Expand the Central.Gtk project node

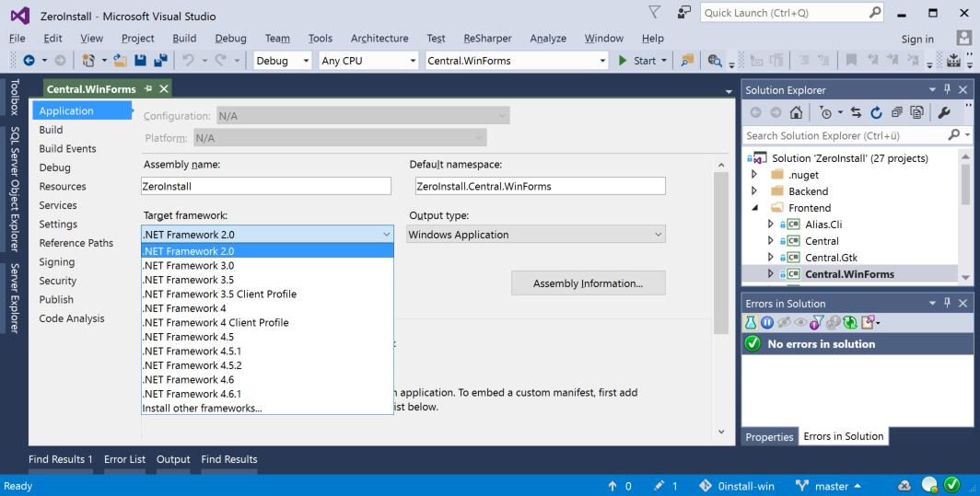pyautogui.click(x=771, y=257)
